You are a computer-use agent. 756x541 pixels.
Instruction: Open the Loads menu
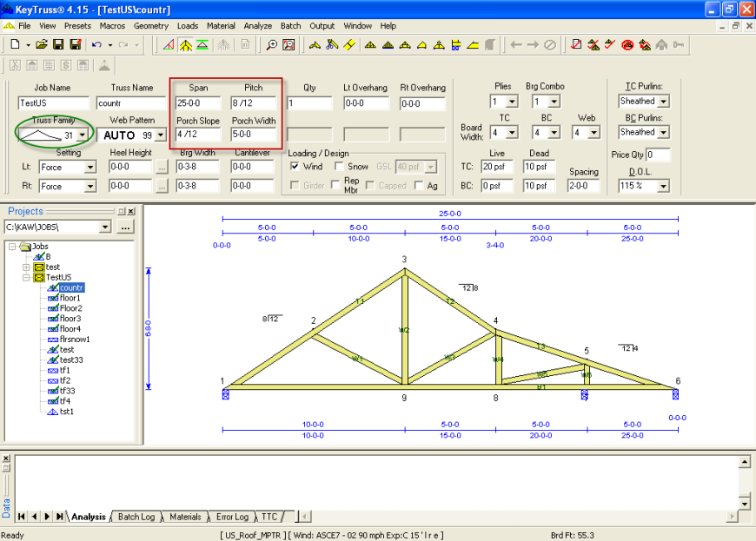[x=188, y=26]
